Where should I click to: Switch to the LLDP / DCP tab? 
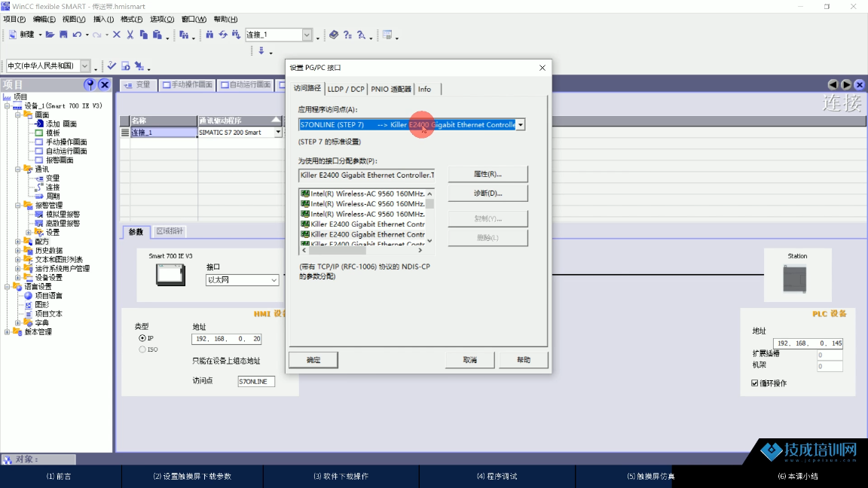pos(346,89)
